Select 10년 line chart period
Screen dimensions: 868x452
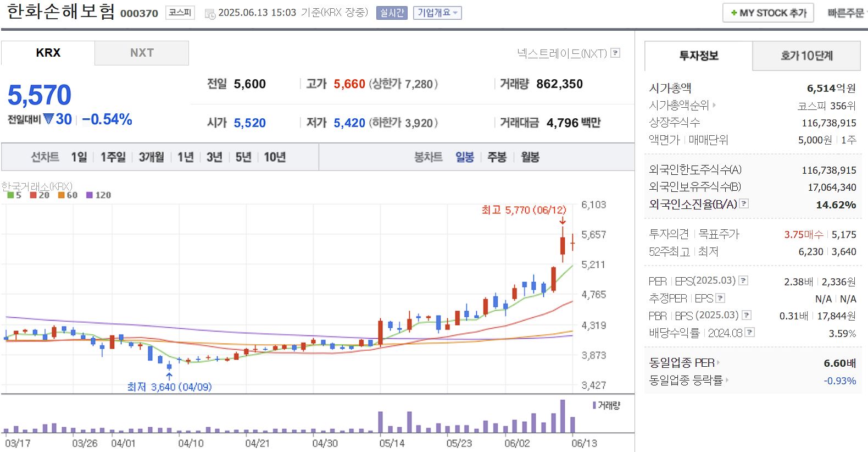(275, 157)
